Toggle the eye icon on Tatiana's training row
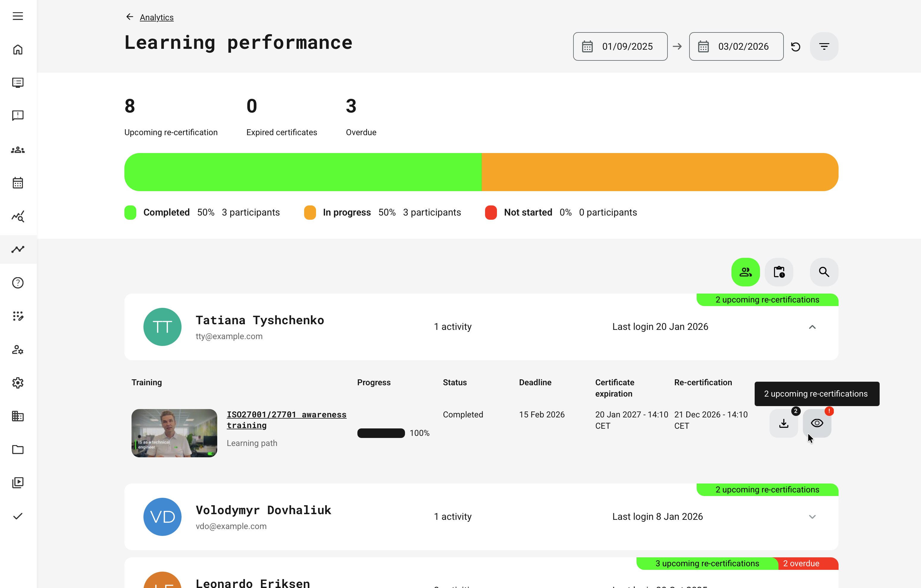This screenshot has width=921, height=588. (817, 423)
